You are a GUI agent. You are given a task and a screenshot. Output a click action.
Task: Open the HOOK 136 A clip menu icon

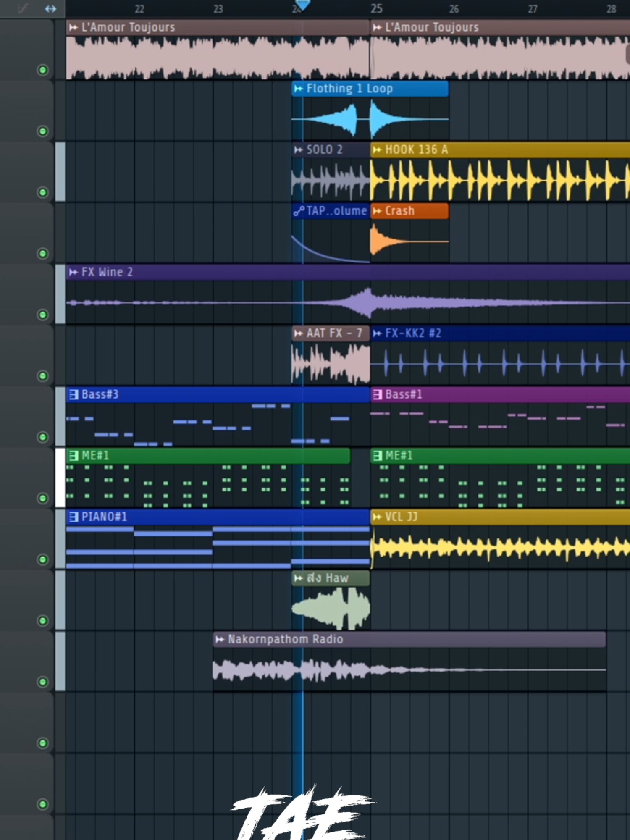tap(377, 150)
